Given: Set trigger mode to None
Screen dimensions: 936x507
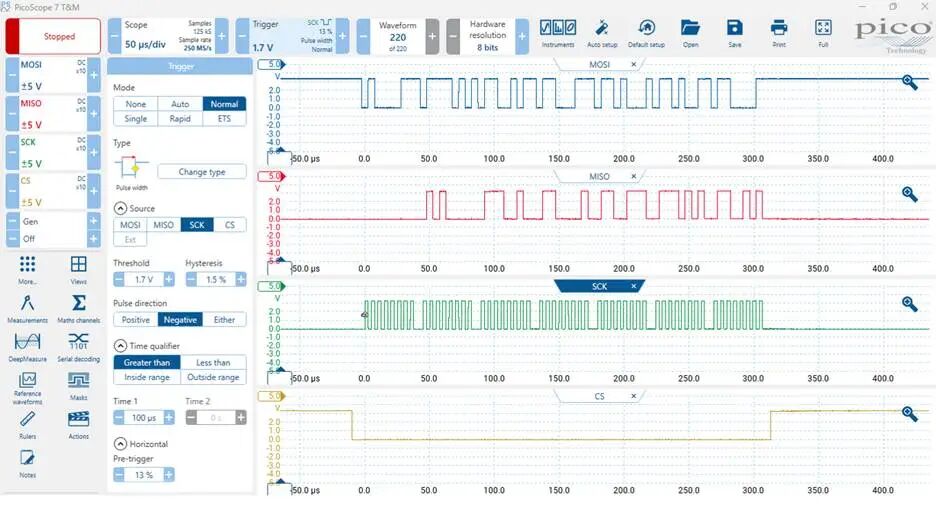Looking at the screenshot, I should click(x=136, y=104).
